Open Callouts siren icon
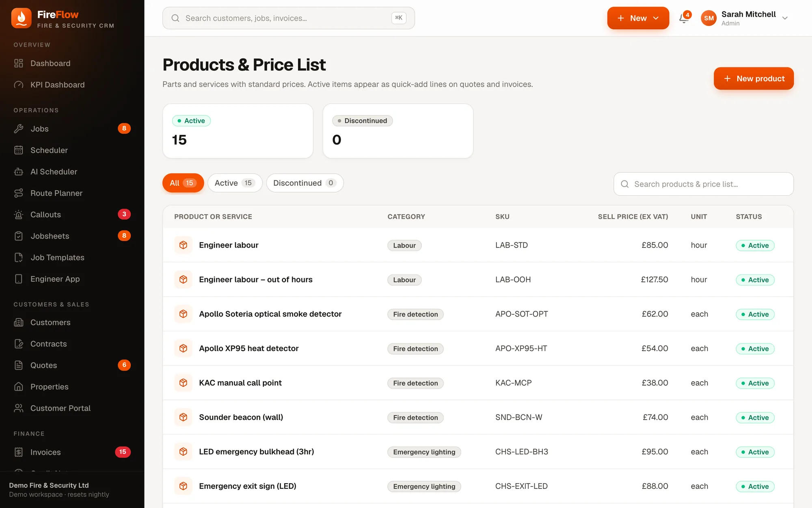The image size is (812, 508). tap(19, 215)
